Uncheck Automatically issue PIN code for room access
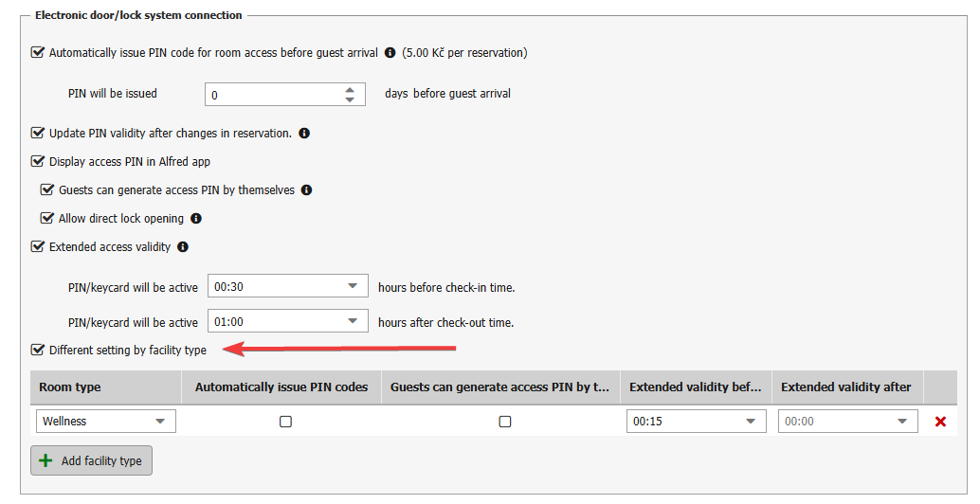The image size is (980, 504). 38,53
